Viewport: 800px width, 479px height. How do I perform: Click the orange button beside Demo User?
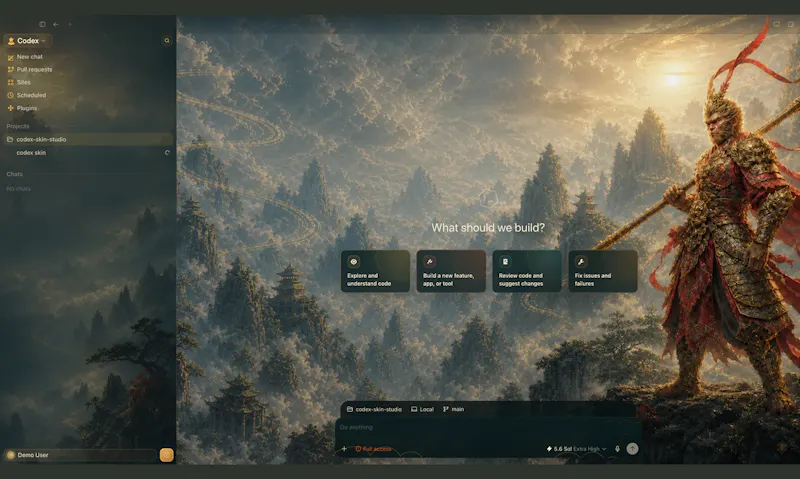[166, 455]
